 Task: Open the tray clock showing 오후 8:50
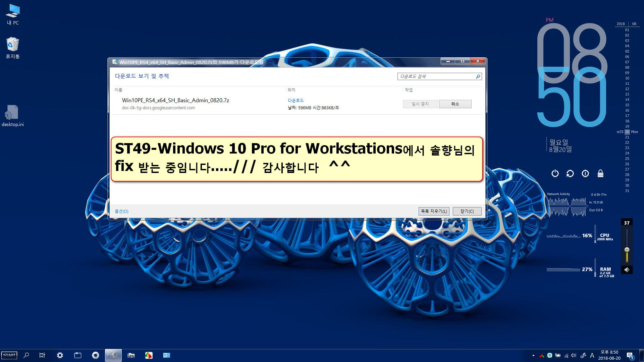(x=609, y=355)
